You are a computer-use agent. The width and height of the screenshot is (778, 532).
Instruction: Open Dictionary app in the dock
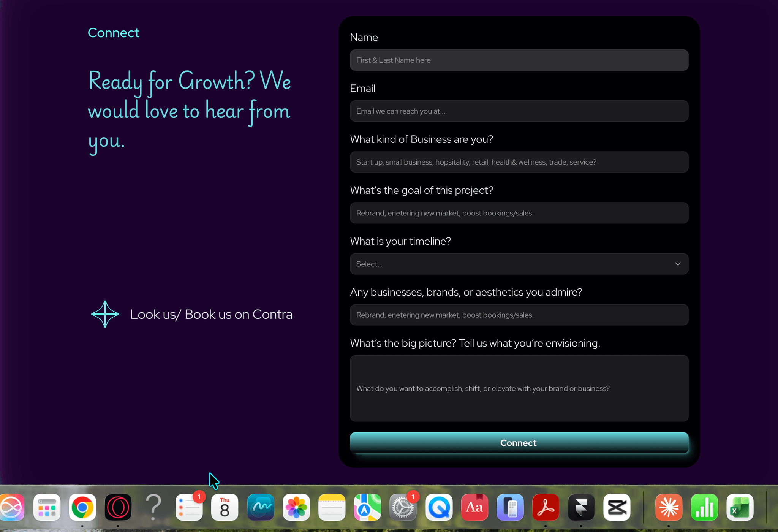474,507
